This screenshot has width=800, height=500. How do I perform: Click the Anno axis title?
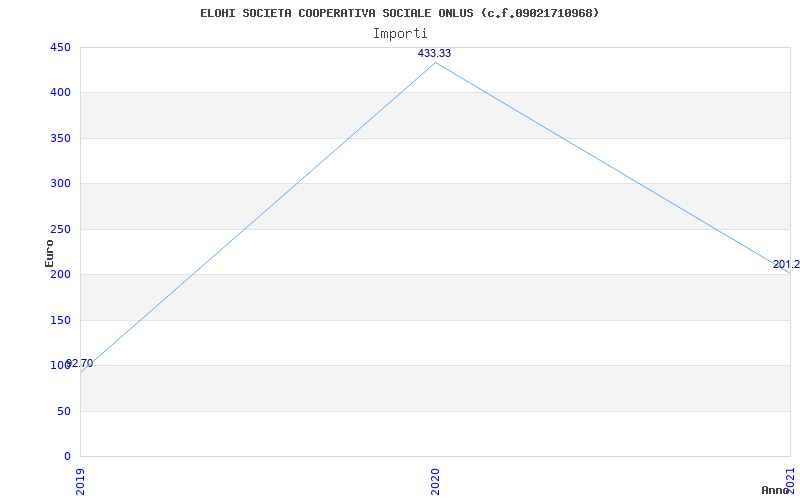pyautogui.click(x=776, y=490)
